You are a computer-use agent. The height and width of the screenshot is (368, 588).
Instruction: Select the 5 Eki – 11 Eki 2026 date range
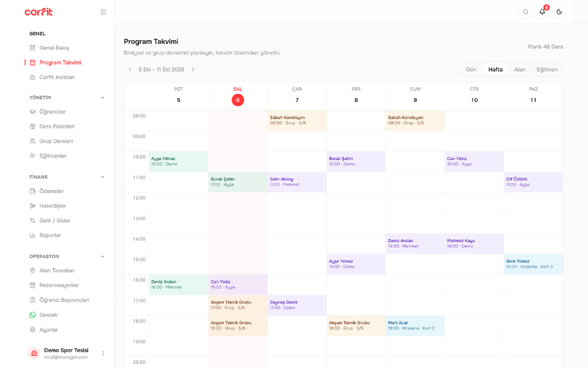161,70
